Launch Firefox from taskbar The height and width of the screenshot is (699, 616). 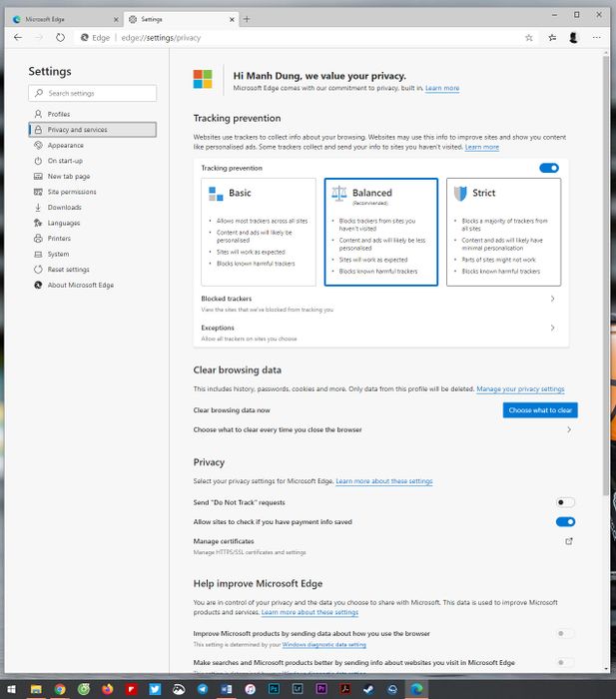click(x=108, y=690)
